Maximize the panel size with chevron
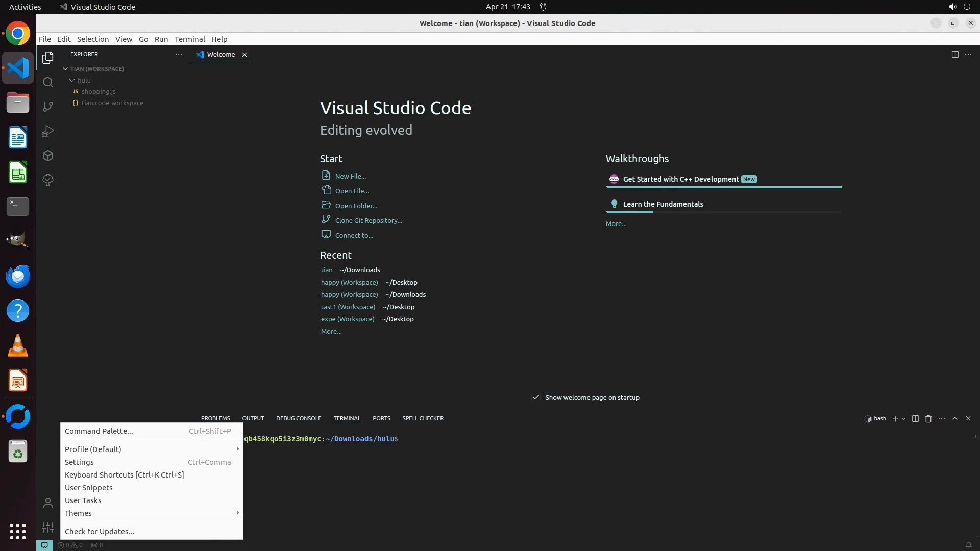Image resolution: width=980 pixels, height=551 pixels. (955, 418)
